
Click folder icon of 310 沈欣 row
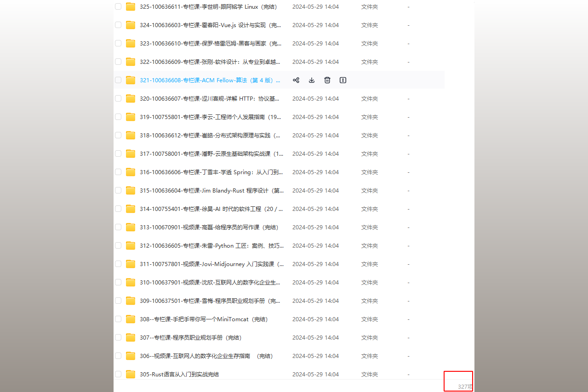pyautogui.click(x=131, y=282)
